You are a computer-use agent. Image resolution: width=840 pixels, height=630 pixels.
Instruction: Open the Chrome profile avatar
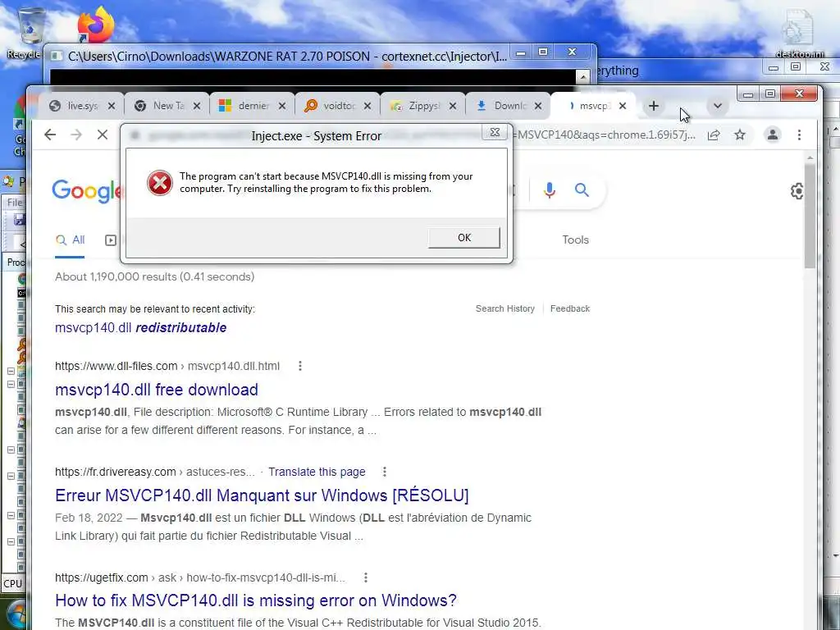[x=773, y=135]
